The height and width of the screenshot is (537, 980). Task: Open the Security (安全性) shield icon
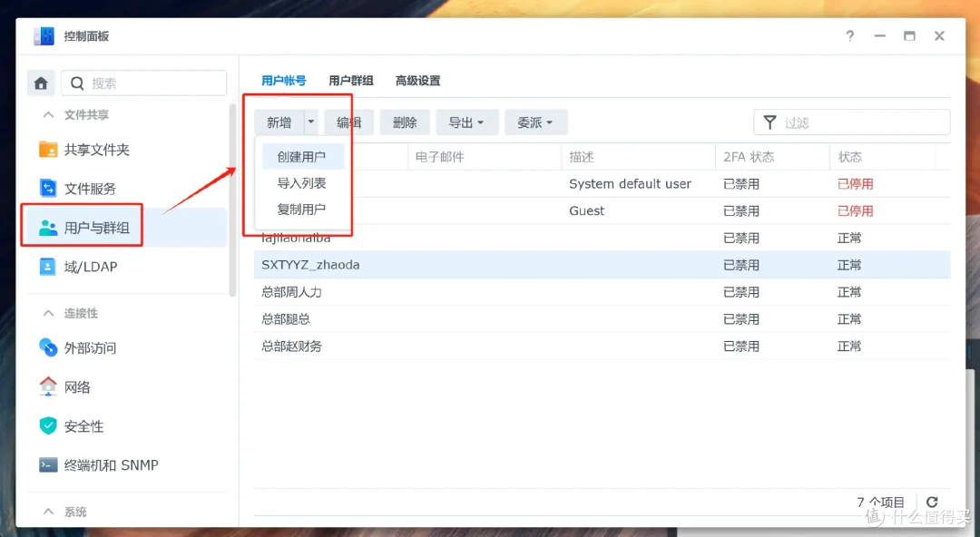48,425
